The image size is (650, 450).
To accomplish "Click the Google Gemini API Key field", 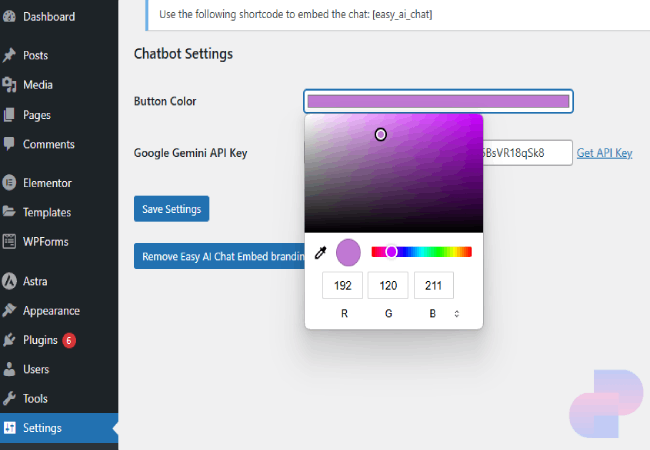I will coord(528,153).
